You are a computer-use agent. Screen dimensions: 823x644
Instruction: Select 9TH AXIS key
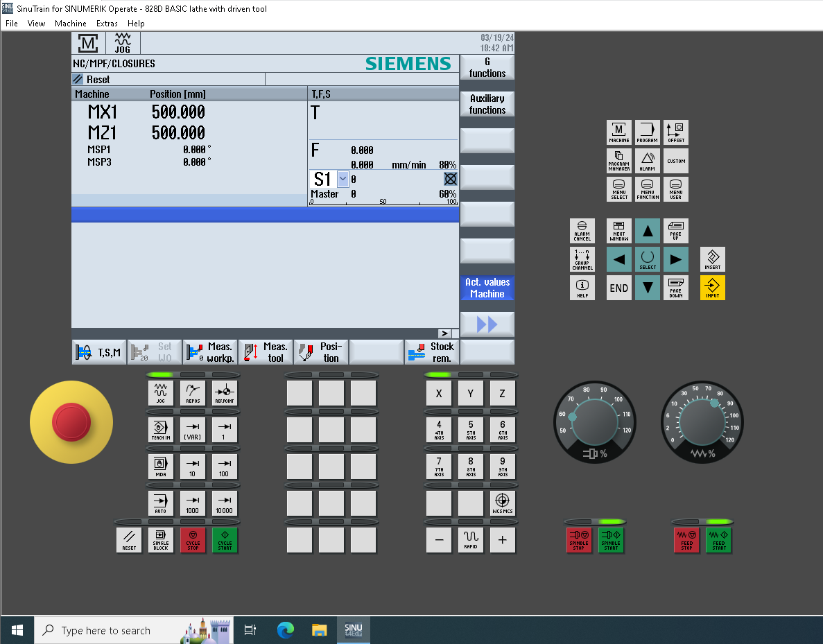(x=503, y=466)
